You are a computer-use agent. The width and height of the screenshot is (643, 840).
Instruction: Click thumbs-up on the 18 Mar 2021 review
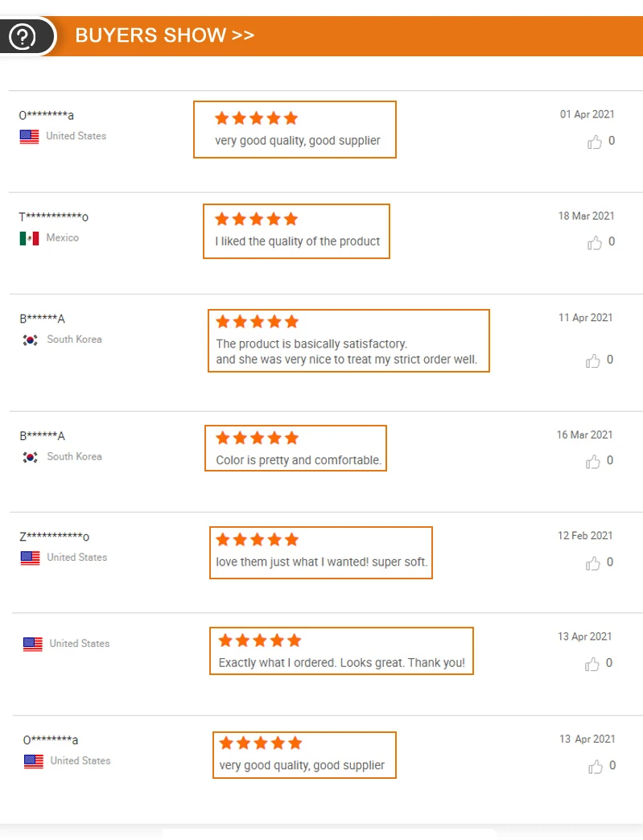(x=595, y=243)
